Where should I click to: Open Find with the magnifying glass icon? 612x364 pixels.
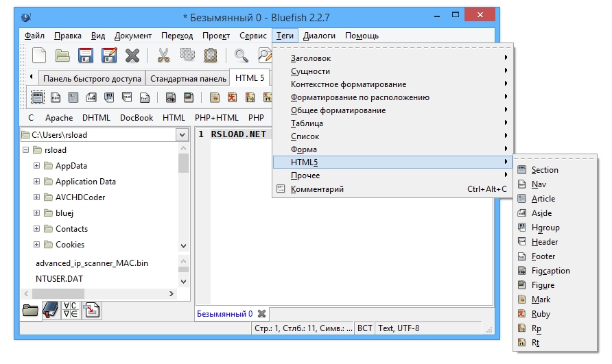coord(241,56)
